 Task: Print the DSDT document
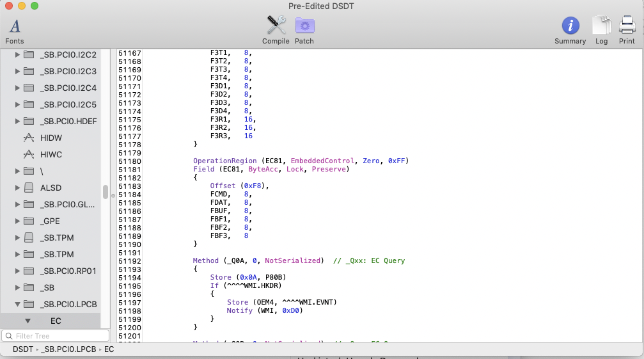[x=627, y=30]
